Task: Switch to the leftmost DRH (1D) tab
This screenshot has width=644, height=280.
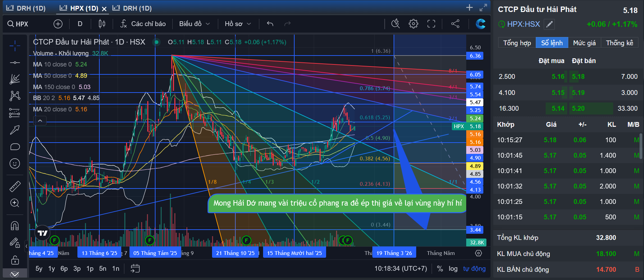Action: 26,8
